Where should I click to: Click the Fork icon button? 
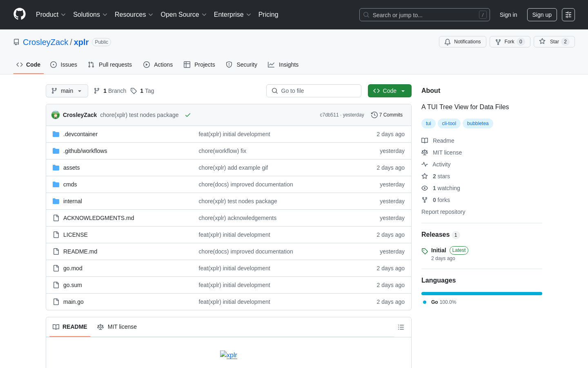[510, 42]
